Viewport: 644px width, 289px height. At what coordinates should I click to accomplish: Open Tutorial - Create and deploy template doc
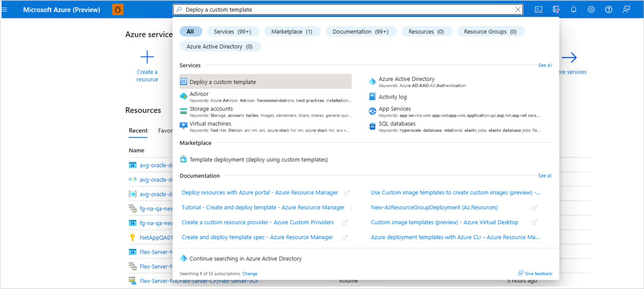(263, 207)
